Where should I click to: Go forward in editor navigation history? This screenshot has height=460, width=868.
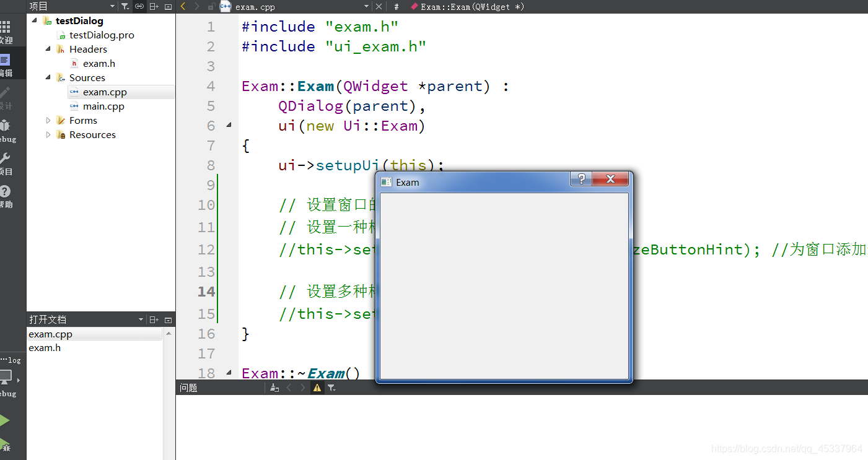click(197, 6)
